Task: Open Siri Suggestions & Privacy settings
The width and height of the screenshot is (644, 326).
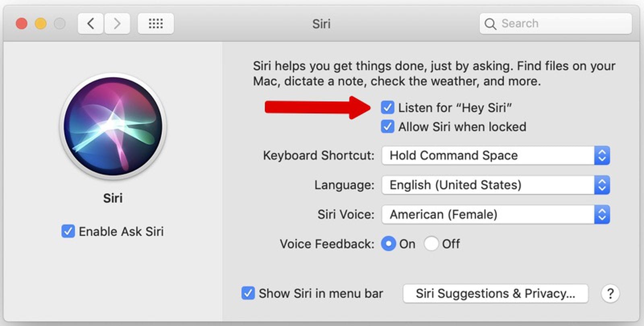Action: pyautogui.click(x=495, y=293)
